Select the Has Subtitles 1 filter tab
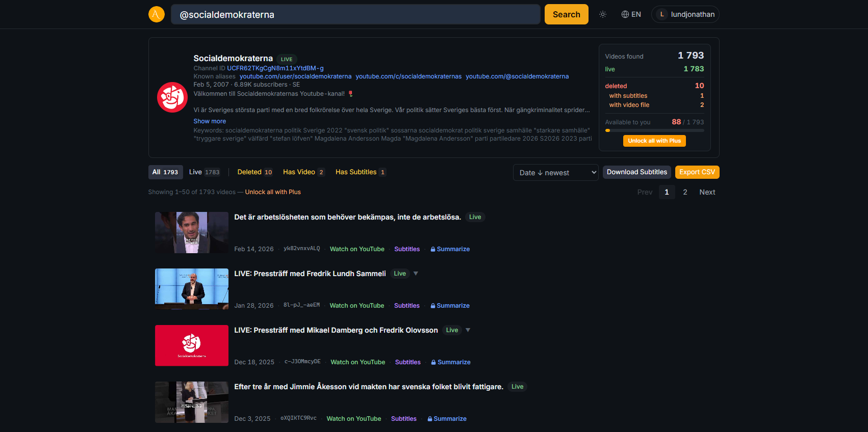The height and width of the screenshot is (432, 868). 361,172
